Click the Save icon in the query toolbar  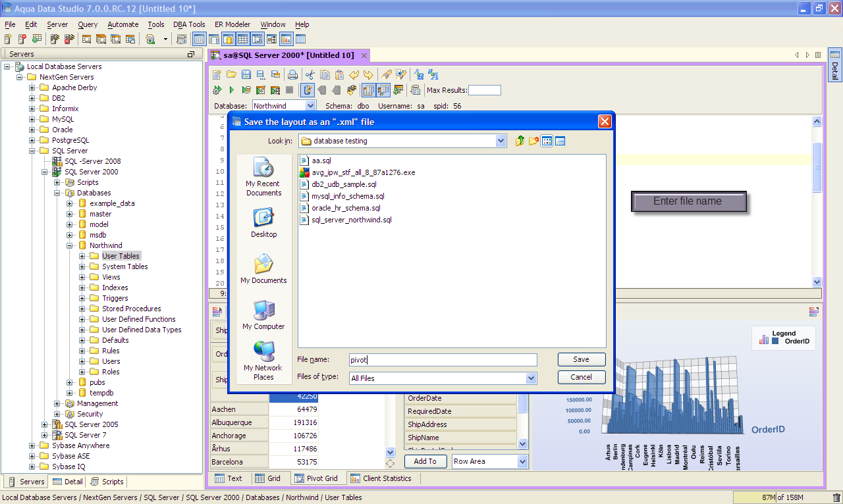point(246,74)
